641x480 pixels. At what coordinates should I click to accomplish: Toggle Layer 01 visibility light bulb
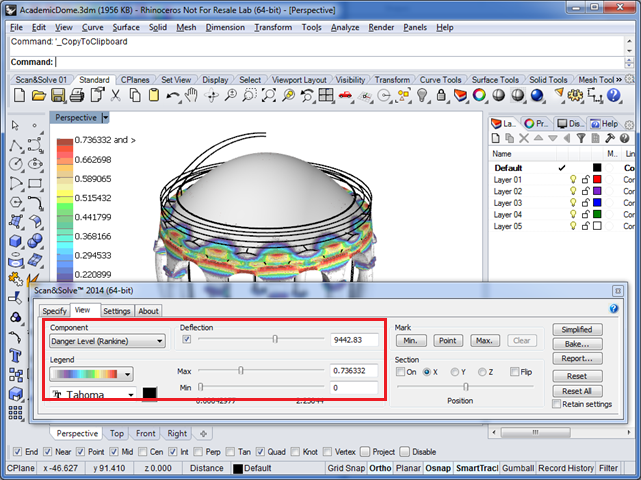point(573,179)
